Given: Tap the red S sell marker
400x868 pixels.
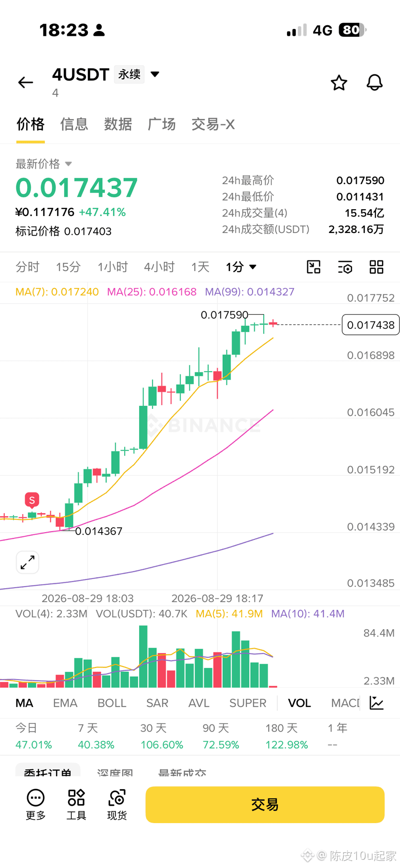Looking at the screenshot, I should [x=32, y=500].
